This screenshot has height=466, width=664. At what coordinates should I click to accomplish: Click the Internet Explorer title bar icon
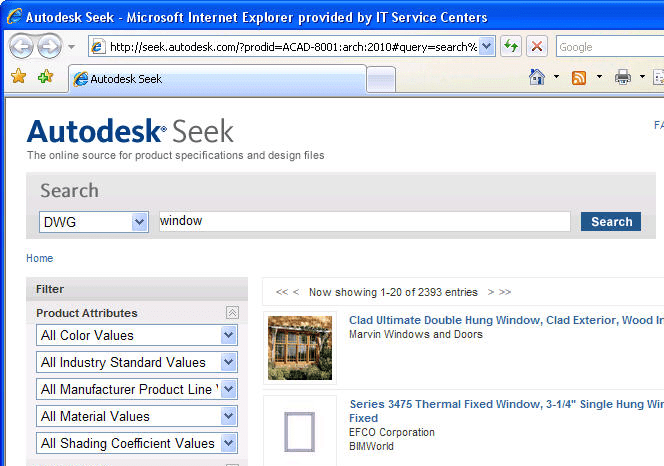14,17
